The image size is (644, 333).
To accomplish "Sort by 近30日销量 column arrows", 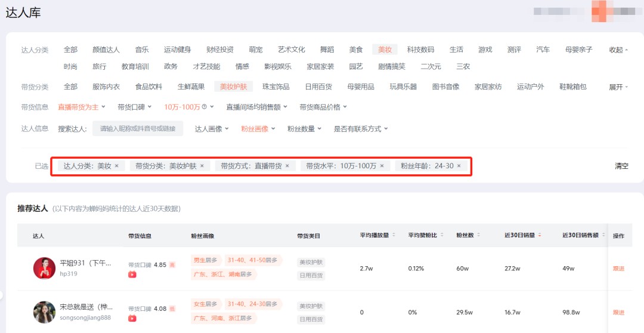I will [x=539, y=235].
